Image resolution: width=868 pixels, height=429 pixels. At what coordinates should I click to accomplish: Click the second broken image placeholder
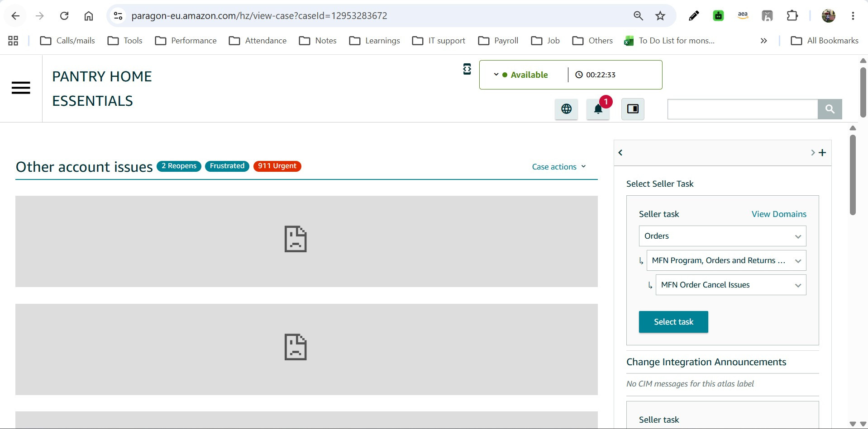(x=306, y=349)
